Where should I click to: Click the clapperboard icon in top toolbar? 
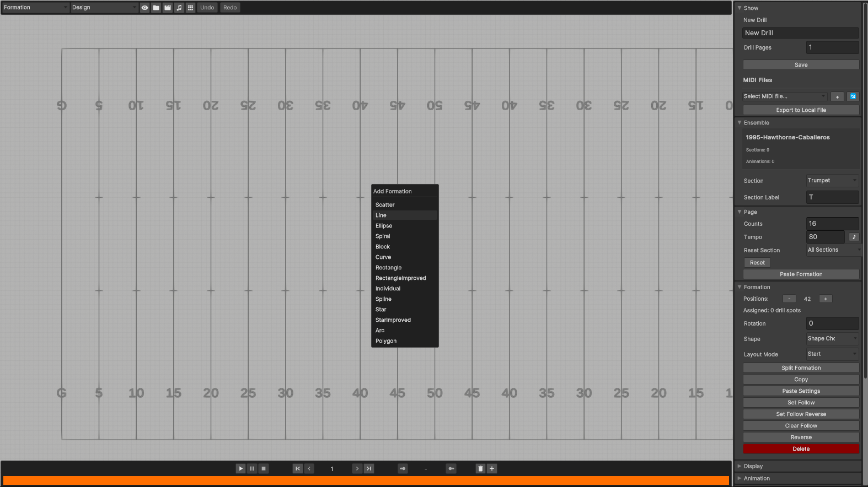point(168,8)
